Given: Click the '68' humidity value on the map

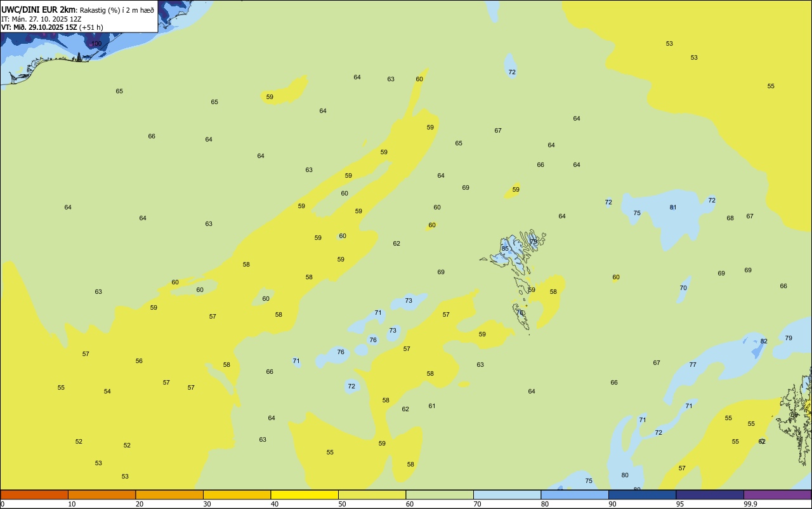Looking at the screenshot, I should coord(730,218).
